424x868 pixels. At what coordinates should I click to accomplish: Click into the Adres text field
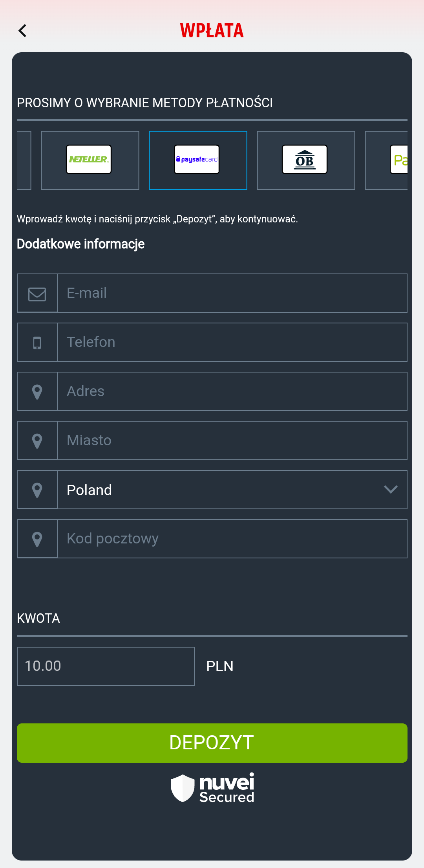coord(232,391)
